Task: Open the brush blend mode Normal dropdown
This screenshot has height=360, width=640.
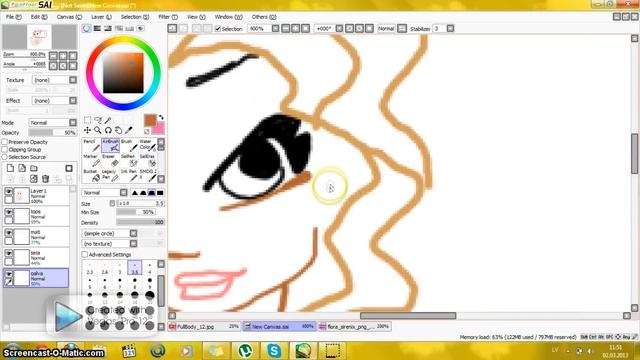Action: tap(104, 193)
